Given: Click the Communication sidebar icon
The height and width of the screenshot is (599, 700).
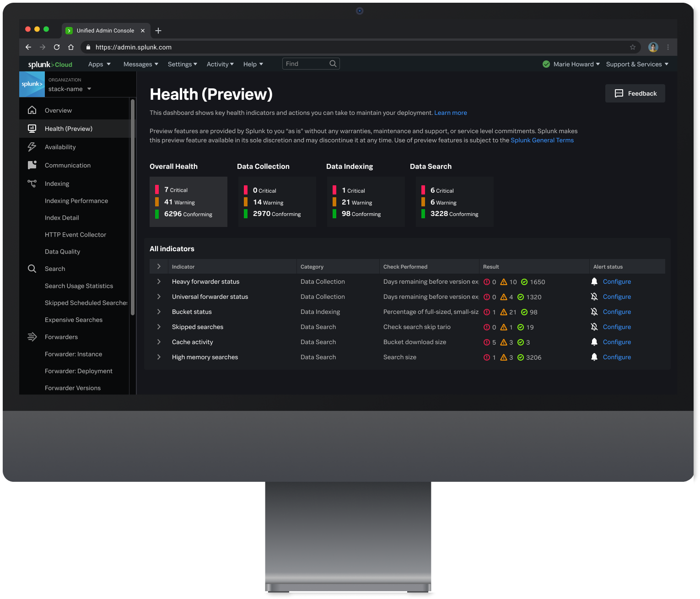Looking at the screenshot, I should pyautogui.click(x=32, y=165).
